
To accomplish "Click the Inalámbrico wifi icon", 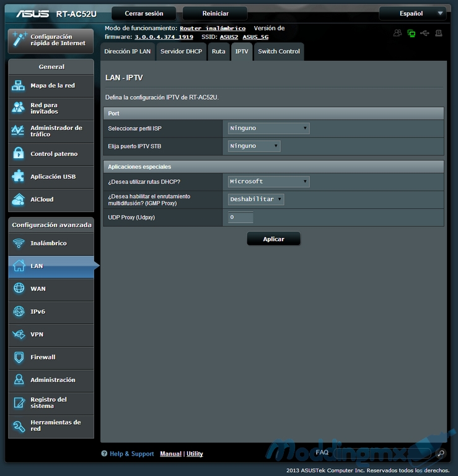I will [19, 243].
